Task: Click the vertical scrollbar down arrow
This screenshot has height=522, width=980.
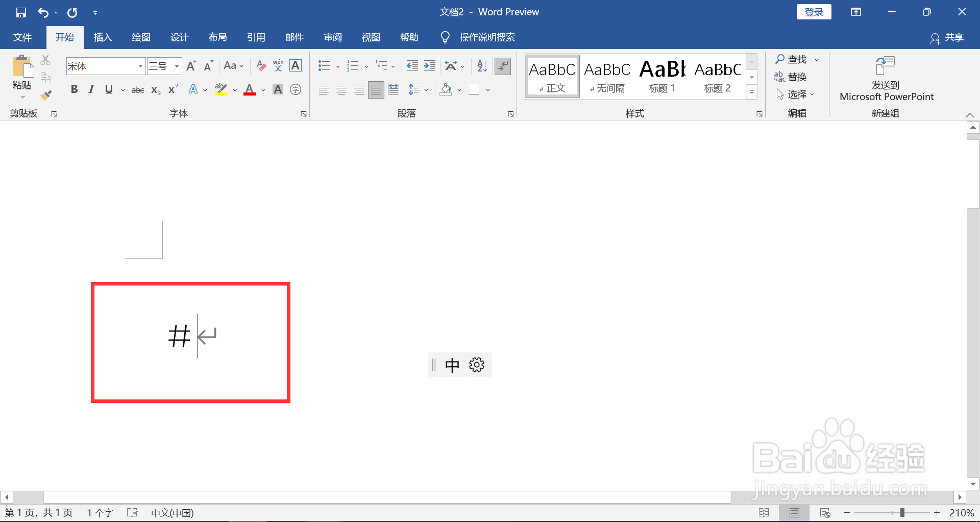Action: click(x=973, y=484)
